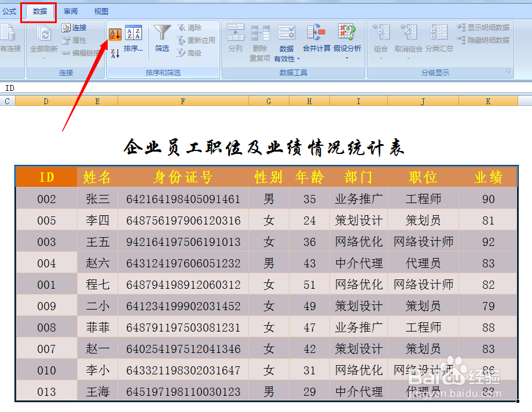The image size is (532, 412).
Task: Select the Sort Ascending A-Z icon
Action: click(115, 33)
